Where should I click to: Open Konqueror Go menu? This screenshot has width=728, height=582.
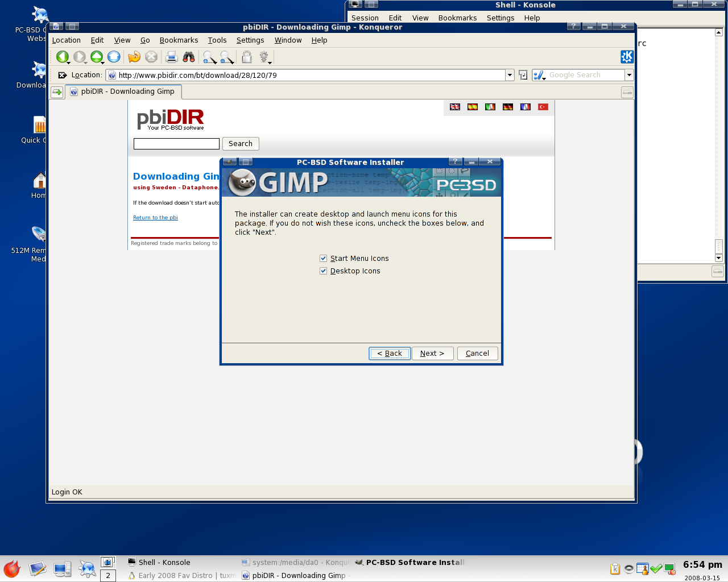pos(145,40)
